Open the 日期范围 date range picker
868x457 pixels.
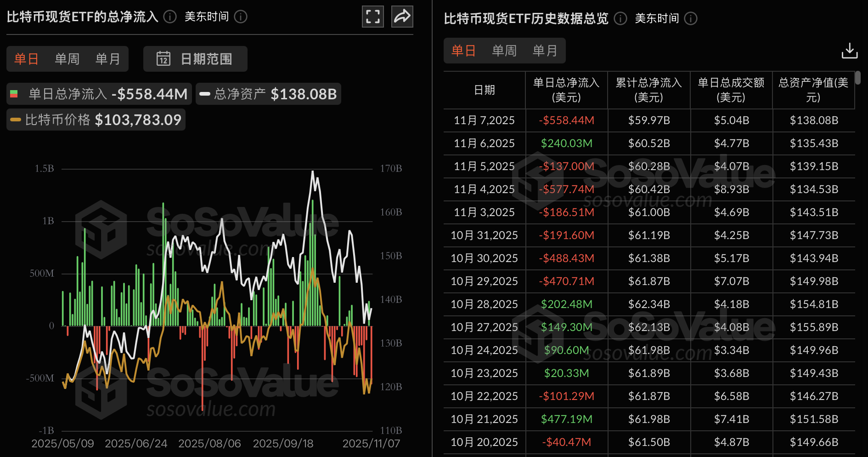195,59
